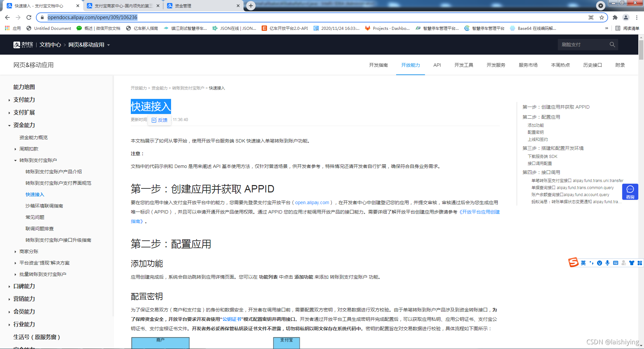Reload the page with the refresh icon

[x=29, y=17]
